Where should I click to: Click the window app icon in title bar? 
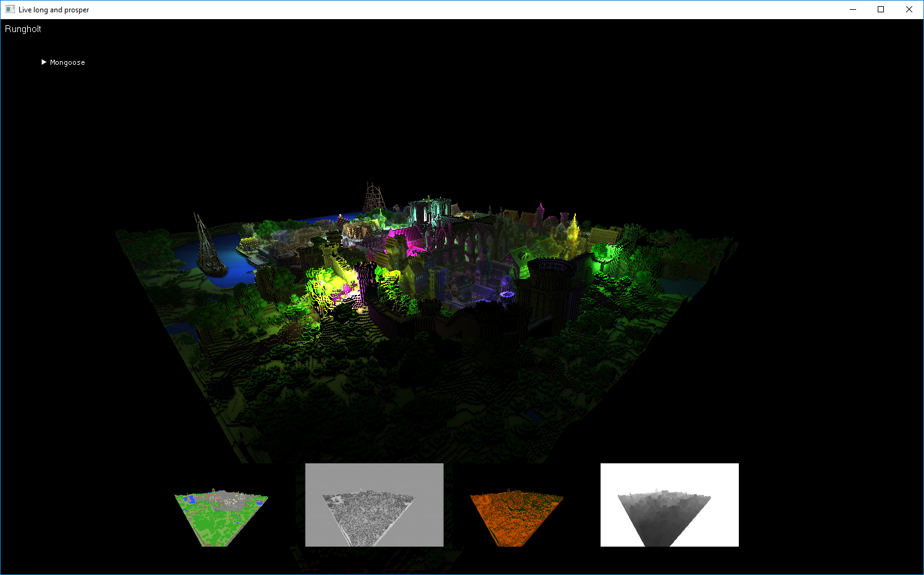(x=10, y=9)
